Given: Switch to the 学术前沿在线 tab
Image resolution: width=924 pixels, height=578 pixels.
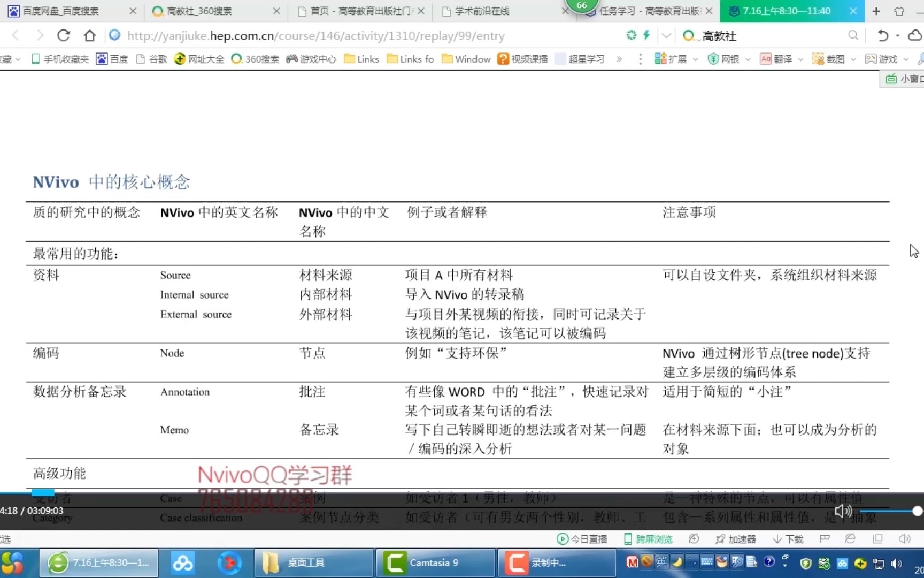Looking at the screenshot, I should coord(503,11).
